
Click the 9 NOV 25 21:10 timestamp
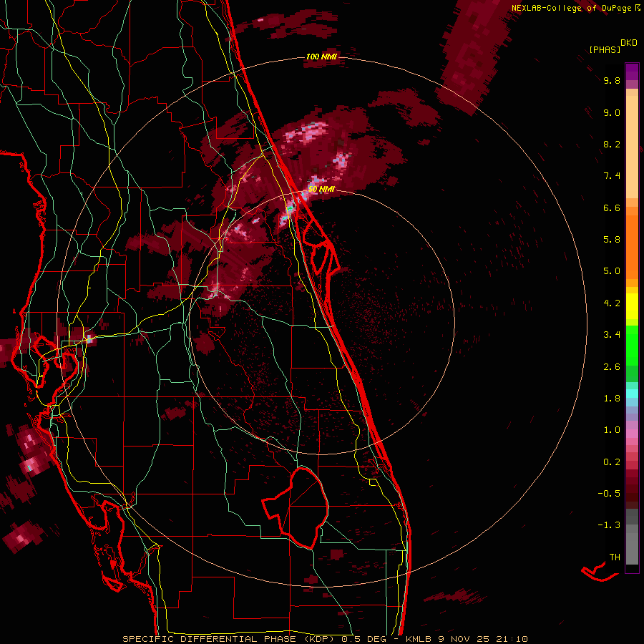tap(484, 639)
